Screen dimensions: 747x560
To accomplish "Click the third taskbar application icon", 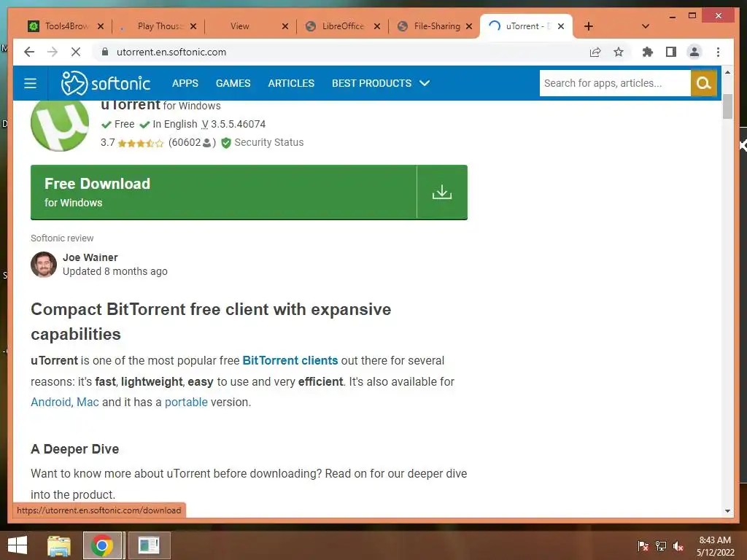I will (x=149, y=545).
